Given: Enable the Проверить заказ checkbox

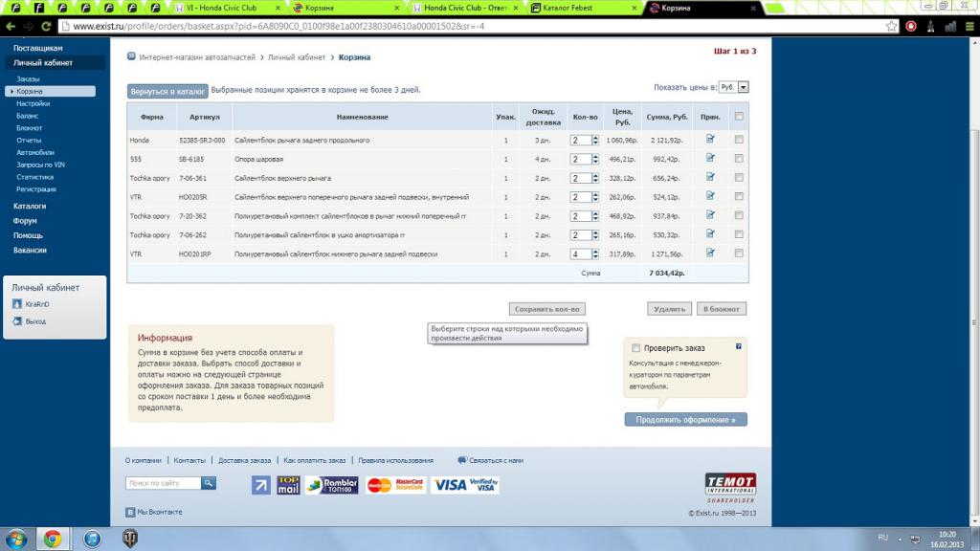Looking at the screenshot, I should (x=635, y=348).
